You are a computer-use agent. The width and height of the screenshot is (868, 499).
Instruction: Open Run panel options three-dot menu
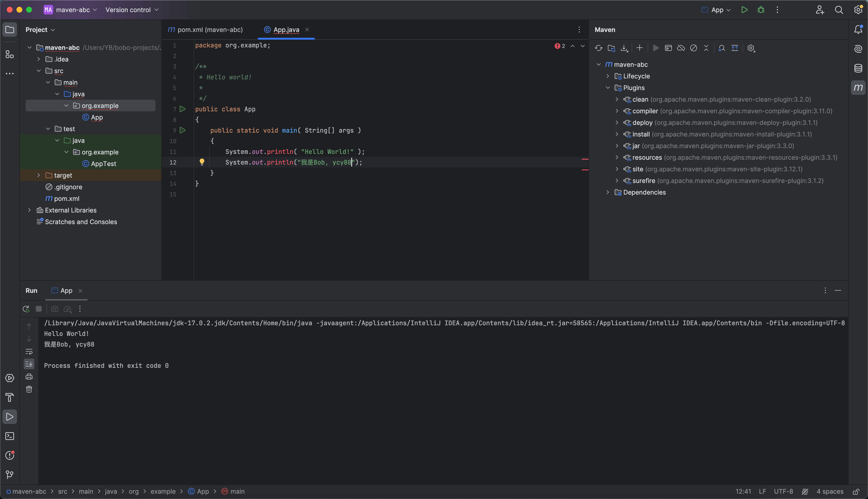coord(825,291)
